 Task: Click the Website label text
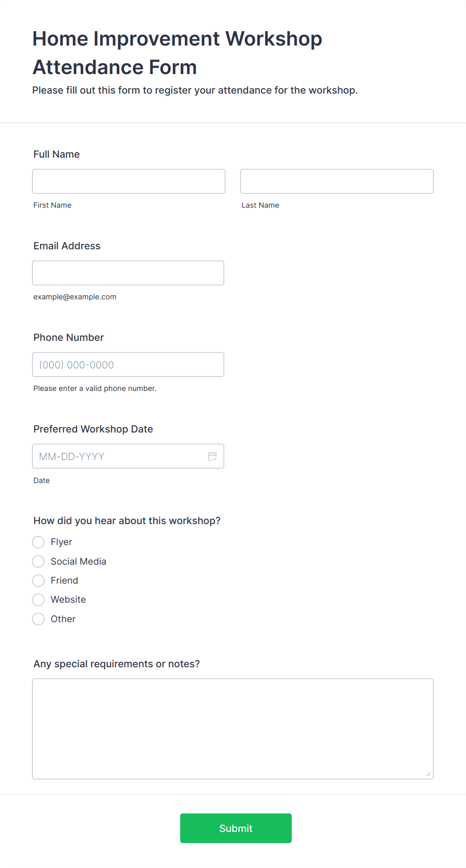click(68, 600)
